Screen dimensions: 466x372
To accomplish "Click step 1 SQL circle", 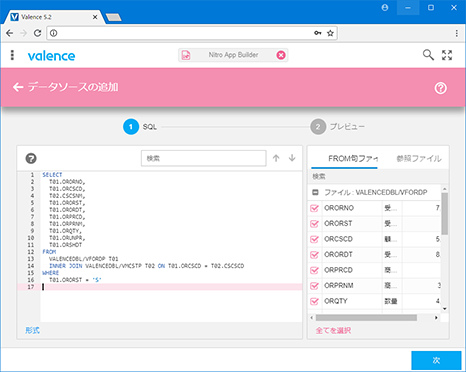I will (131, 127).
